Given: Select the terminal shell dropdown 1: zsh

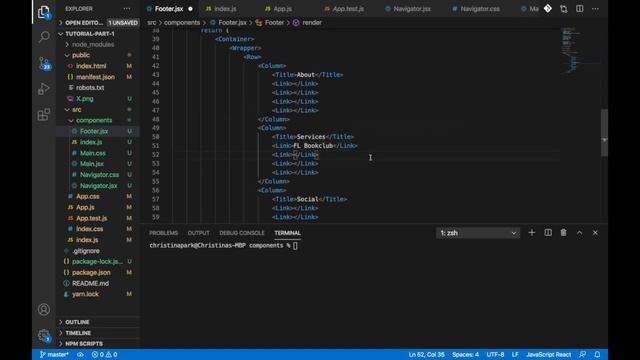Looking at the screenshot, I should point(478,233).
